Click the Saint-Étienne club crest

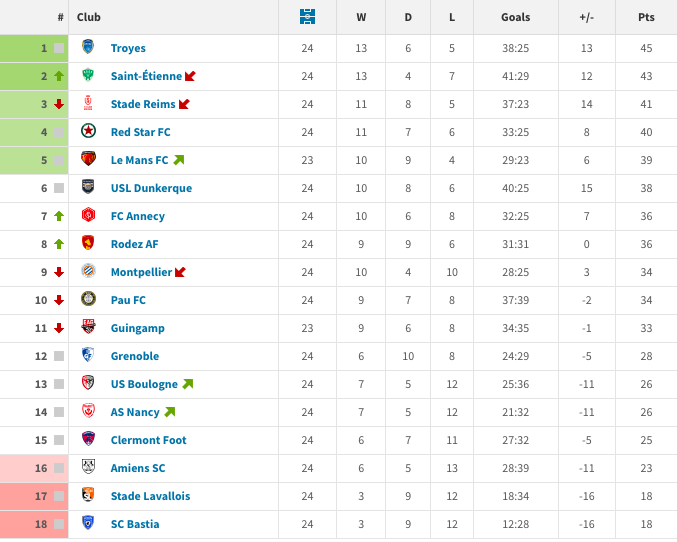88,76
